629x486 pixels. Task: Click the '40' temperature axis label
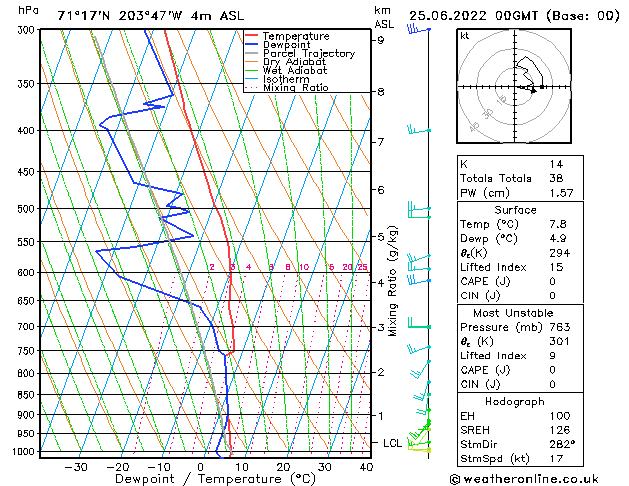tap(366, 467)
